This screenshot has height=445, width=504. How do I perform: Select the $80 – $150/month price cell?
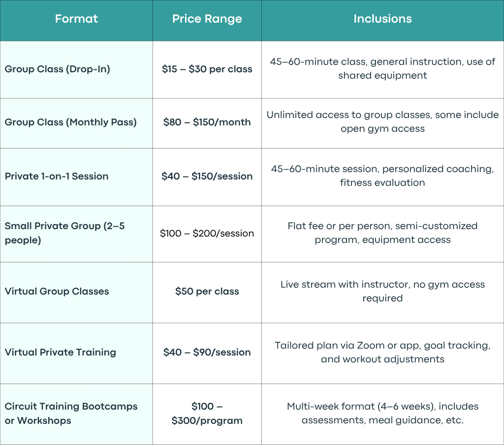(207, 122)
